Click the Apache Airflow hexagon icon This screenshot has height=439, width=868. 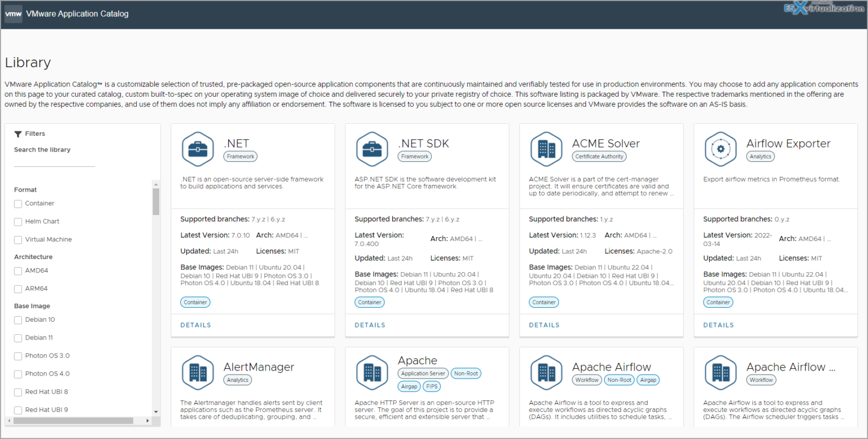[546, 372]
